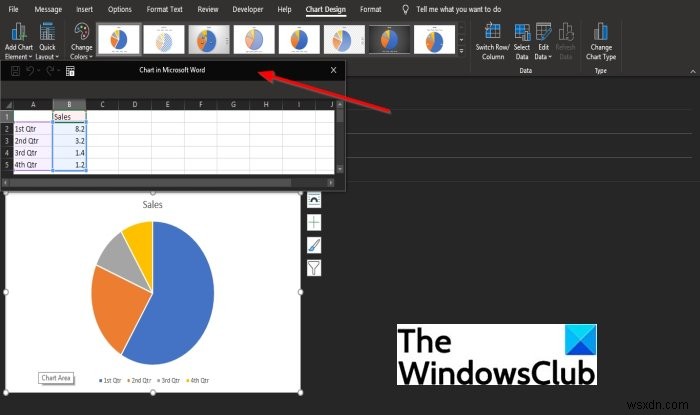Select the third pie chart style thumbnail

click(x=209, y=39)
